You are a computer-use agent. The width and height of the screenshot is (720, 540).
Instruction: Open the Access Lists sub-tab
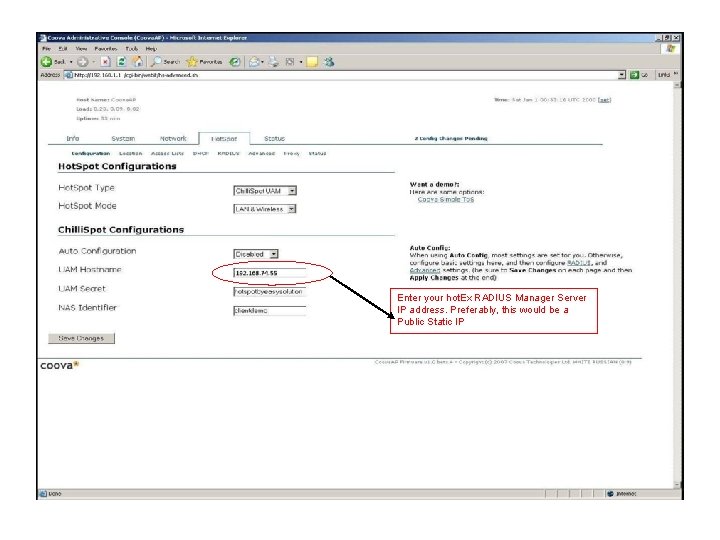coord(167,153)
